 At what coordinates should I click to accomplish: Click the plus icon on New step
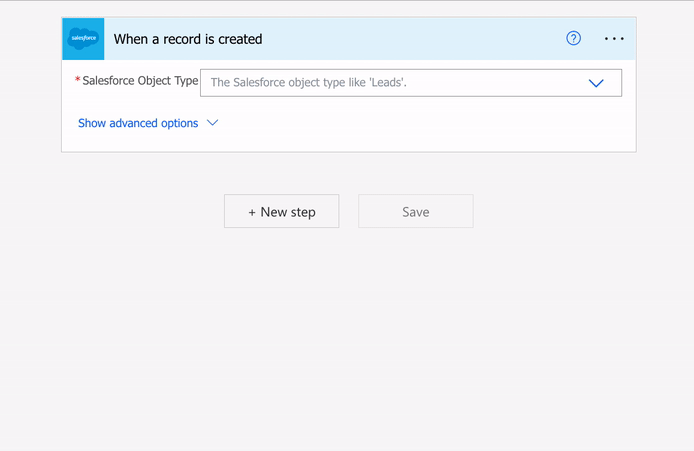click(252, 212)
